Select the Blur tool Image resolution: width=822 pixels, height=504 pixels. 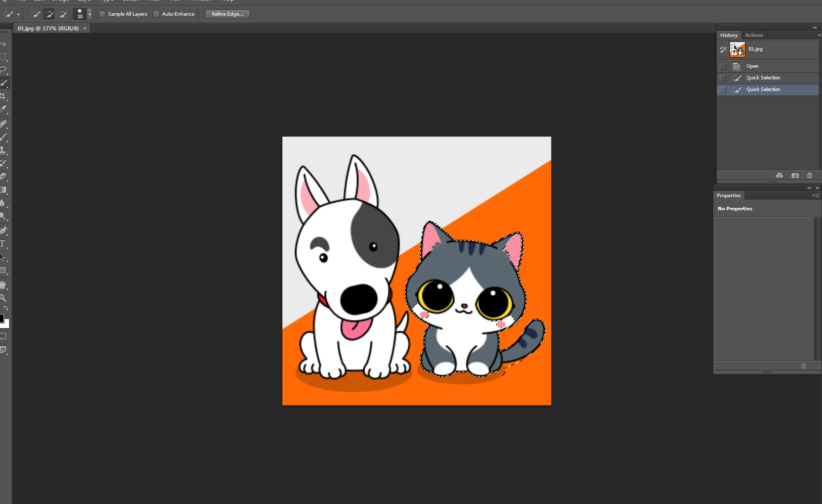pos(4,203)
